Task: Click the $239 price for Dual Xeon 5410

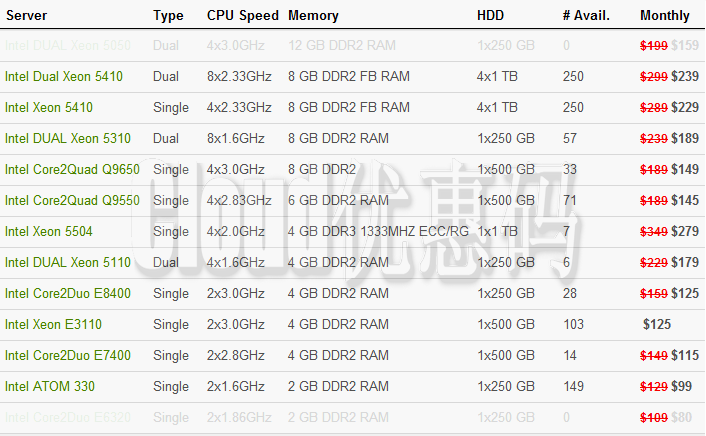Action: point(685,76)
